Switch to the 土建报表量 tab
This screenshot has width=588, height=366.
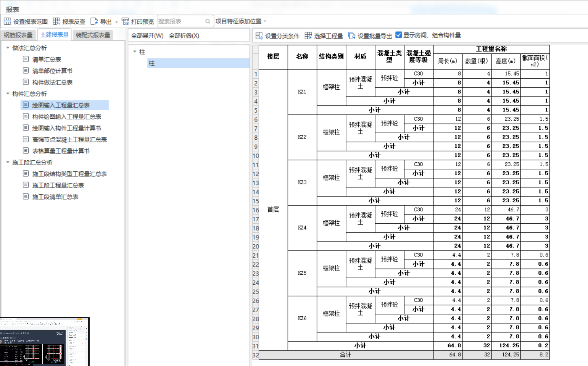[54, 35]
